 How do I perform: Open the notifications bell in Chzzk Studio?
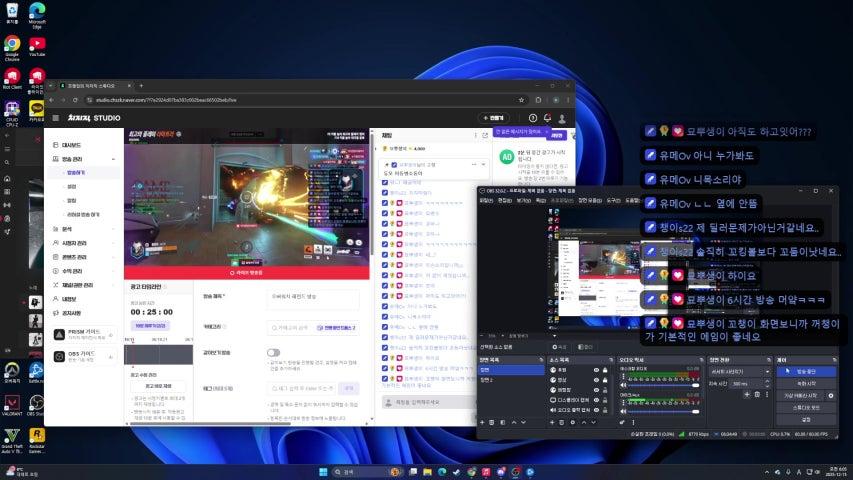point(547,118)
